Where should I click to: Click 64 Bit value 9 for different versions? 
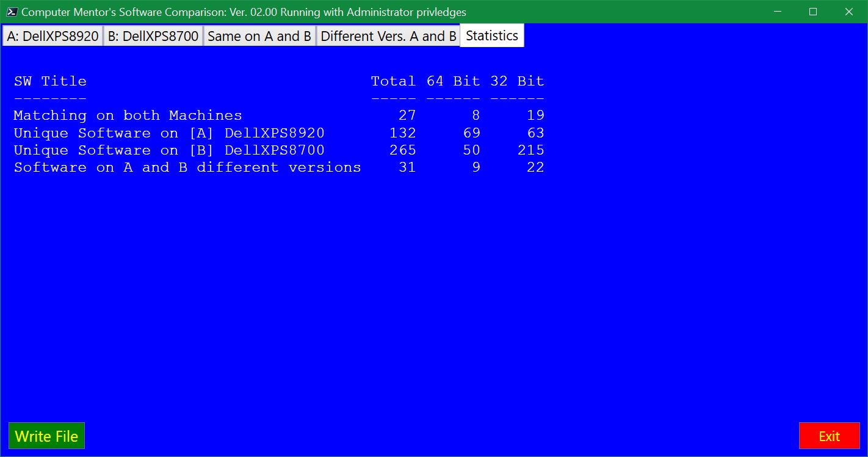pos(476,167)
